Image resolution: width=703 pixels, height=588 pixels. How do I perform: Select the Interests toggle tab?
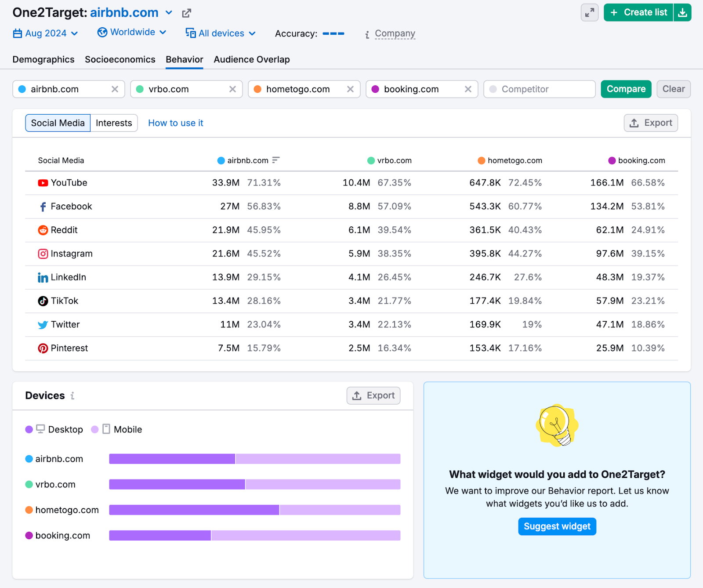pos(114,123)
